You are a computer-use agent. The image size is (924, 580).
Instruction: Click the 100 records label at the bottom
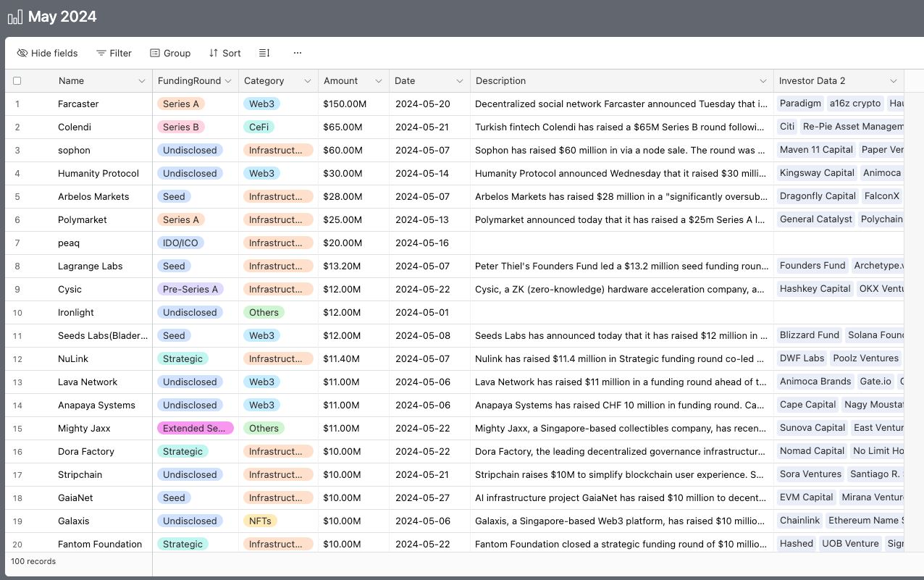[x=33, y=561]
